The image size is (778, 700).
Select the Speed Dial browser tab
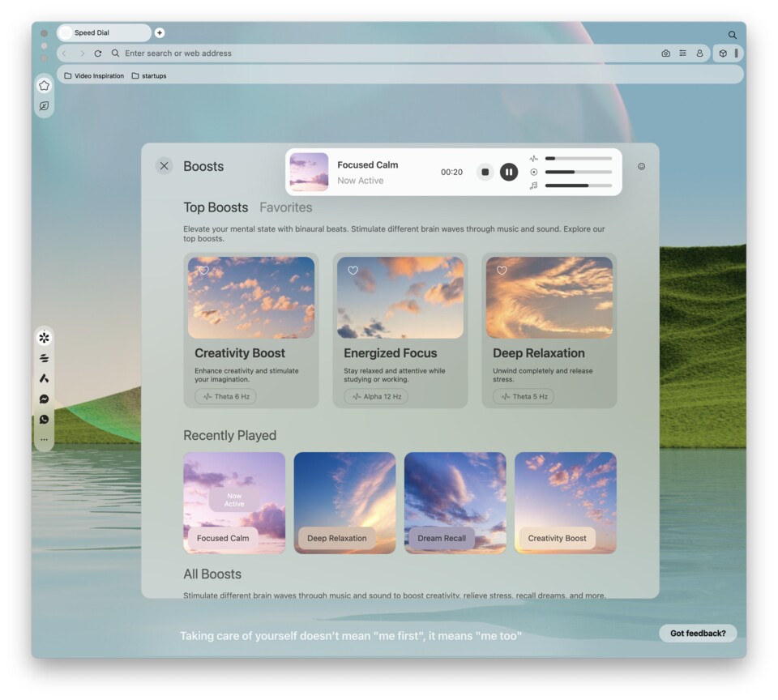[x=103, y=33]
